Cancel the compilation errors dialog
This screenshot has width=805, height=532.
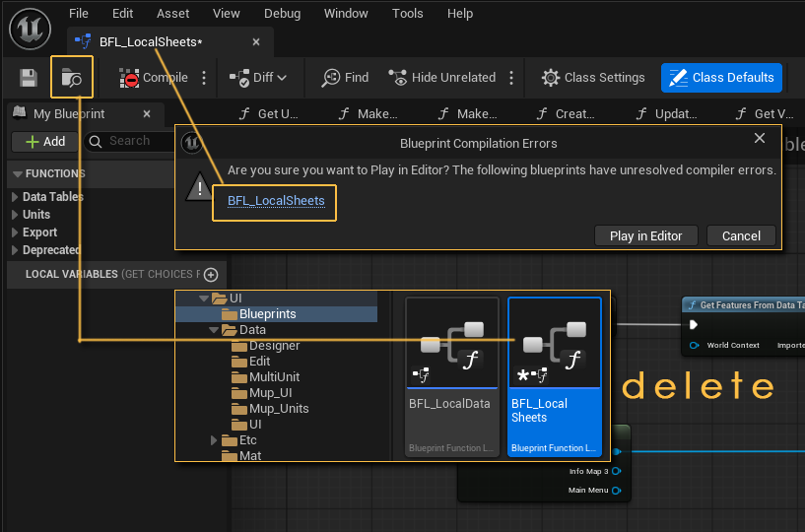(x=741, y=235)
